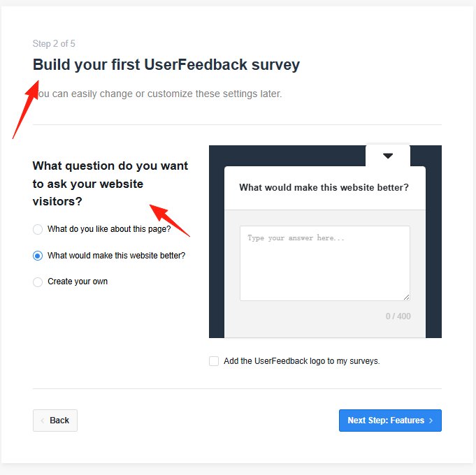Click the "Step 2 of 5" progress indicator
The width and height of the screenshot is (476, 475).
point(54,44)
